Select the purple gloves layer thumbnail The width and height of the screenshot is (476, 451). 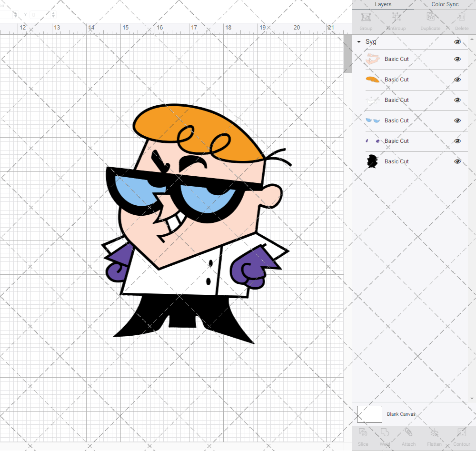click(x=373, y=141)
